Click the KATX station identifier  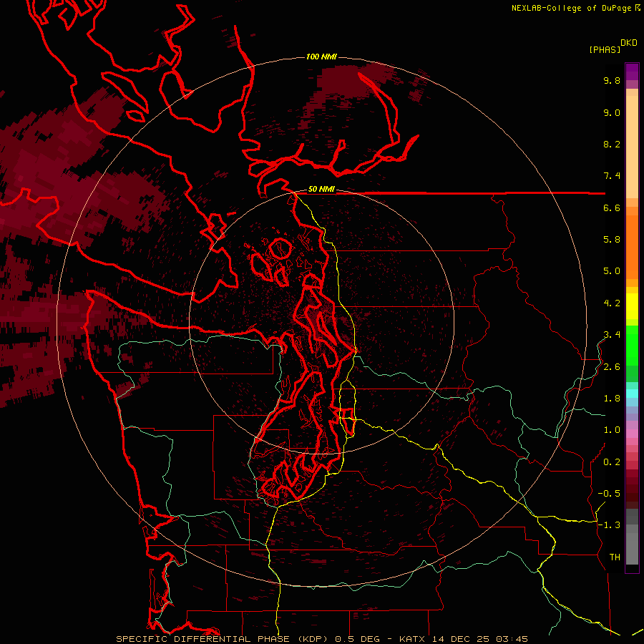[413, 639]
